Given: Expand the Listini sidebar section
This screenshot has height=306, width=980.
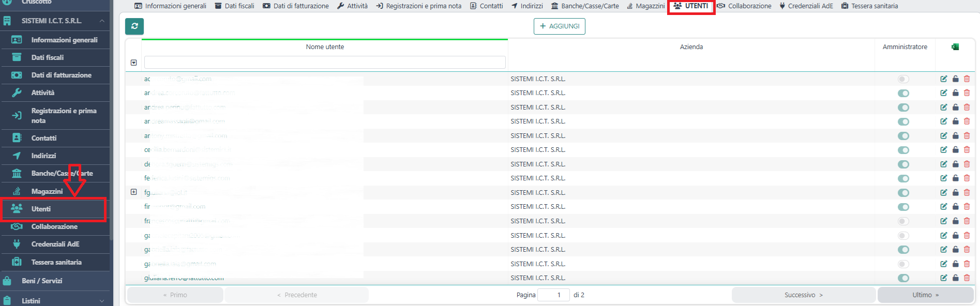Looking at the screenshot, I should pyautogui.click(x=102, y=301).
